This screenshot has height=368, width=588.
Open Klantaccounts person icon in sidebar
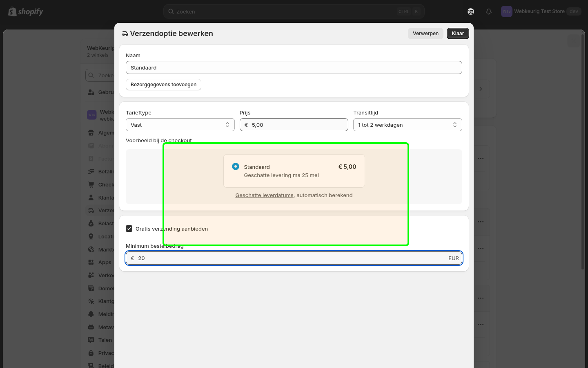(x=91, y=198)
